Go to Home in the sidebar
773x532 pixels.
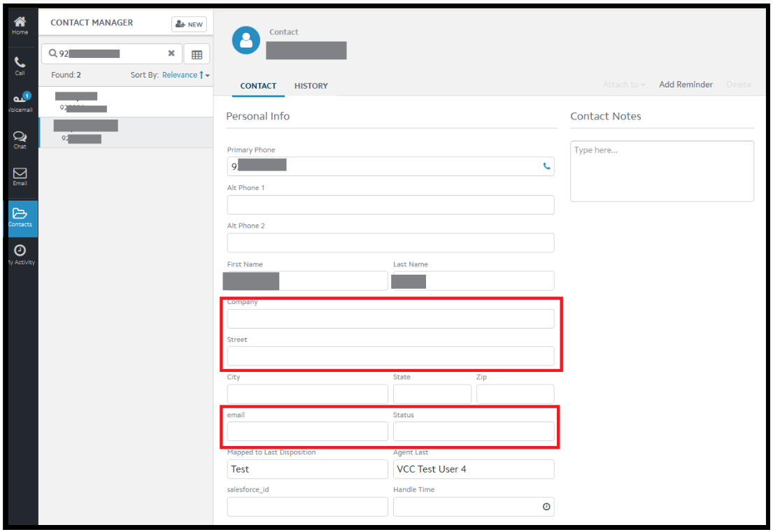pos(20,26)
